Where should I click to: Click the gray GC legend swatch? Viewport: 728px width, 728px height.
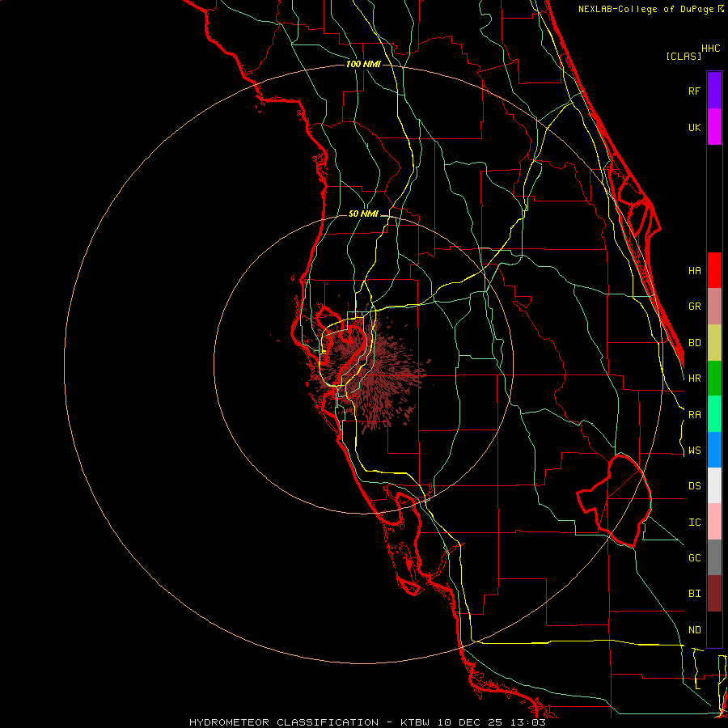coord(714,557)
